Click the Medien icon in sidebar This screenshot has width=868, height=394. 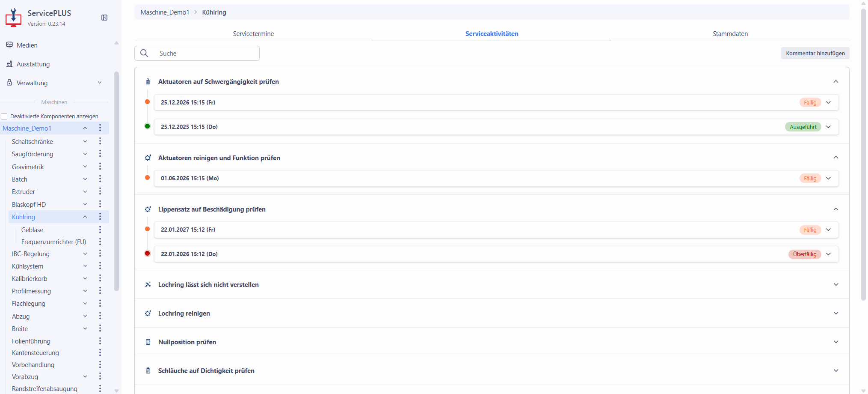[x=9, y=45]
